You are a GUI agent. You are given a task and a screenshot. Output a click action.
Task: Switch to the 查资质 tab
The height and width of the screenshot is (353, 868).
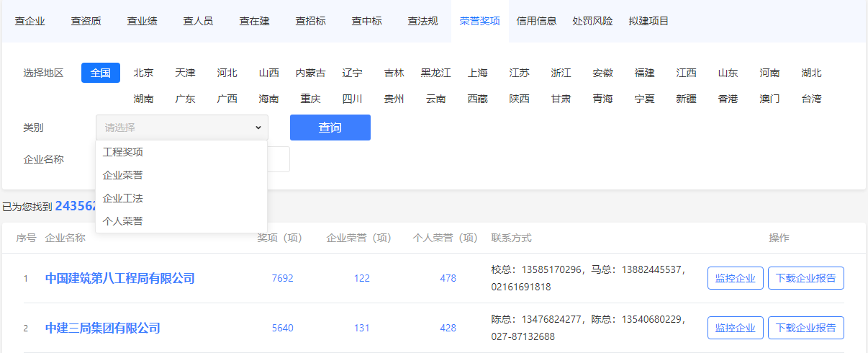click(x=86, y=21)
